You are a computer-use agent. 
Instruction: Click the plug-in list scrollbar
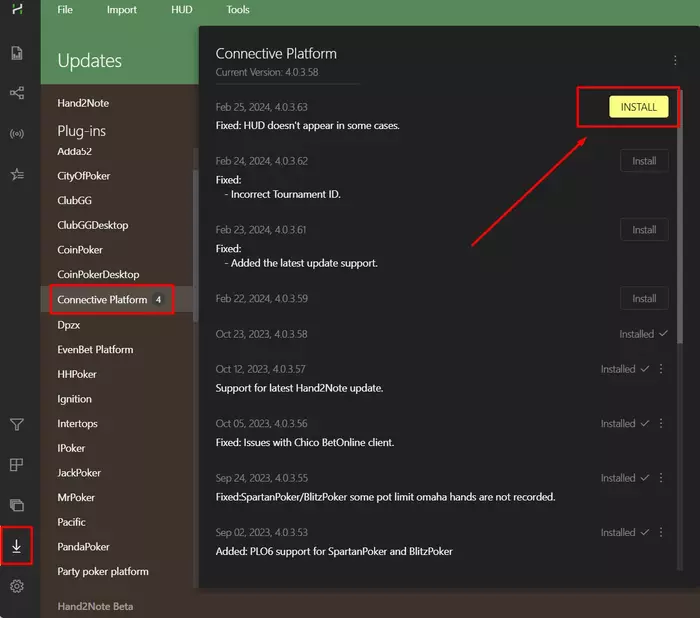click(x=195, y=246)
